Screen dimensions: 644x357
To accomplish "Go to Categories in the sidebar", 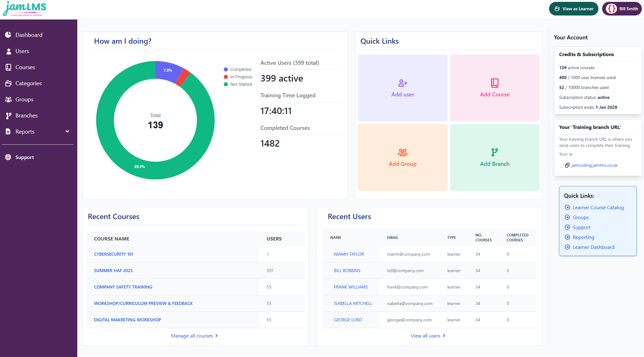I will [x=28, y=83].
